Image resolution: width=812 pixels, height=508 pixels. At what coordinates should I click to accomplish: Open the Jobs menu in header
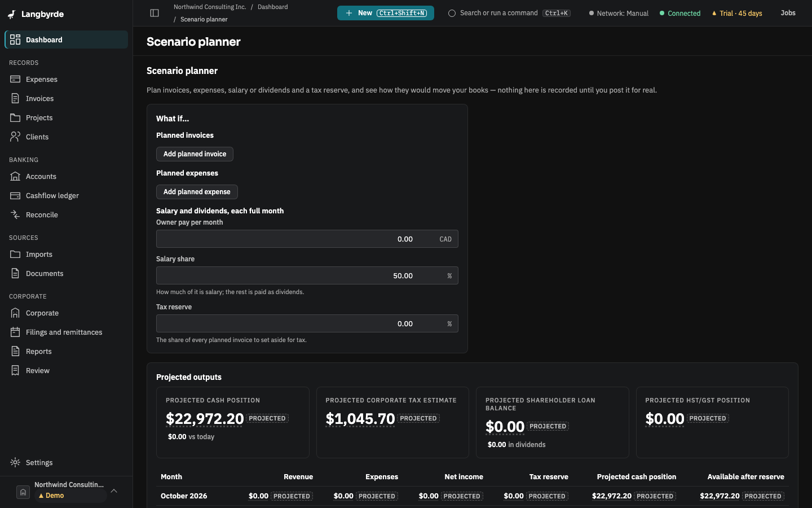pyautogui.click(x=788, y=13)
